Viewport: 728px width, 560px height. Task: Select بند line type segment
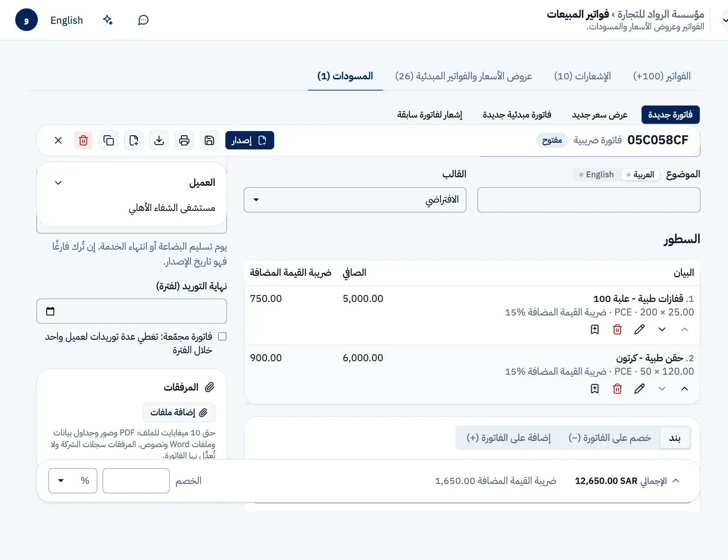675,438
